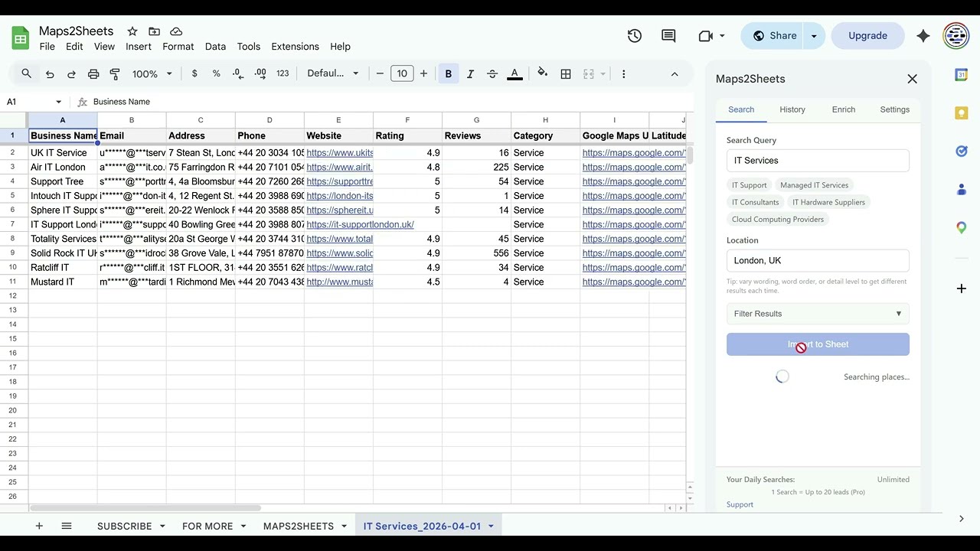This screenshot has height=551, width=980.
Task: Click the search menus magnifier
Action: [x=27, y=73]
